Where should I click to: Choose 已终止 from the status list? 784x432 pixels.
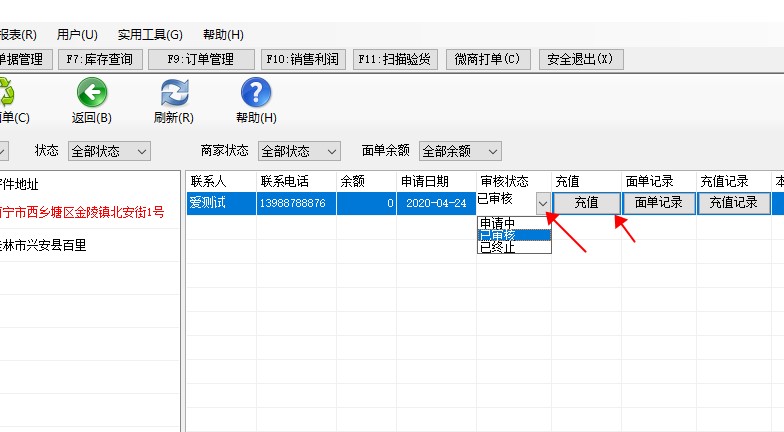[x=513, y=247]
